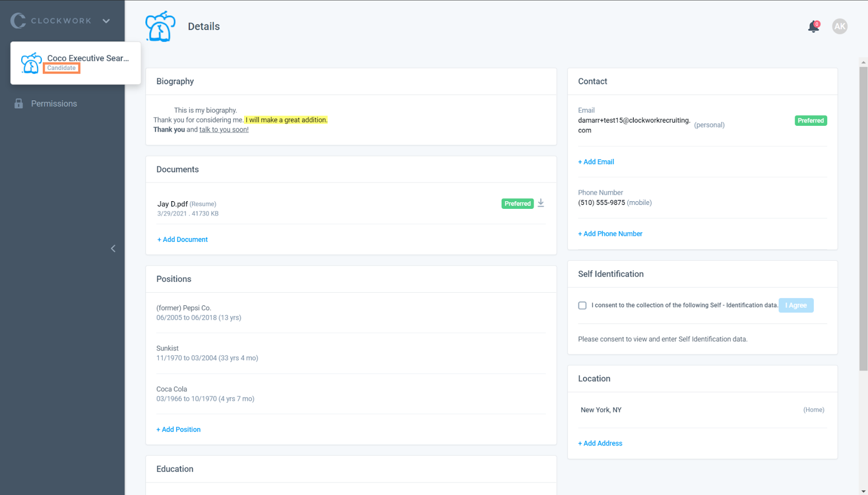Image resolution: width=868 pixels, height=495 pixels.
Task: Click the + Add Address link
Action: (600, 443)
